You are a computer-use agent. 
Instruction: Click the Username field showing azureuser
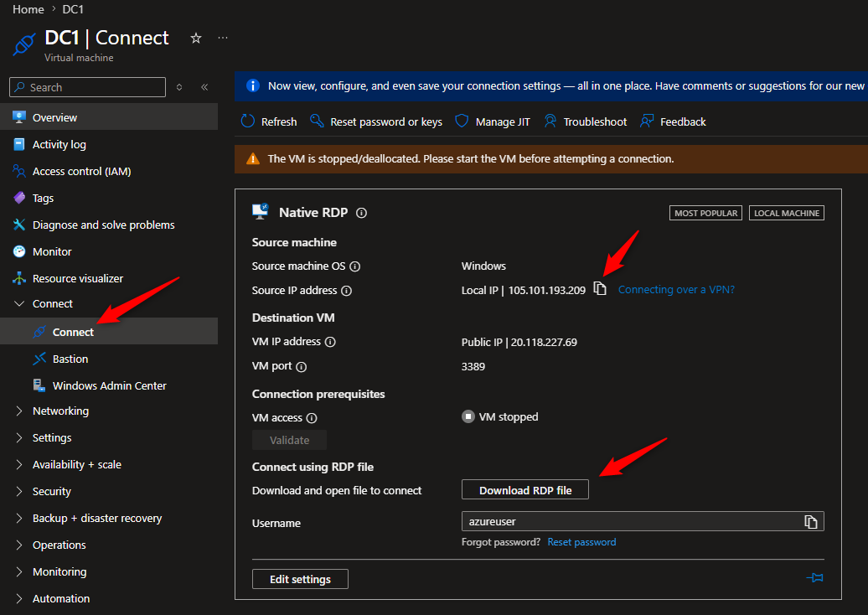click(x=643, y=521)
